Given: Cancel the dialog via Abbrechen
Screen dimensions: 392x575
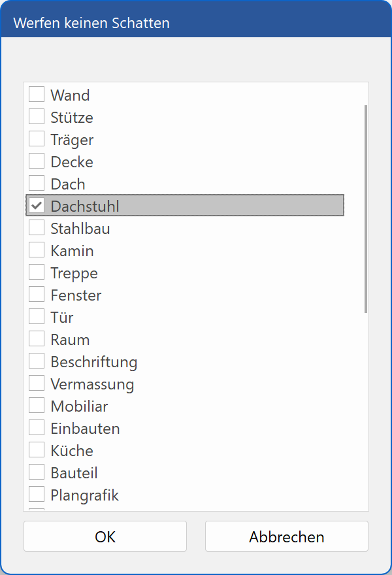Looking at the screenshot, I should point(286,536).
